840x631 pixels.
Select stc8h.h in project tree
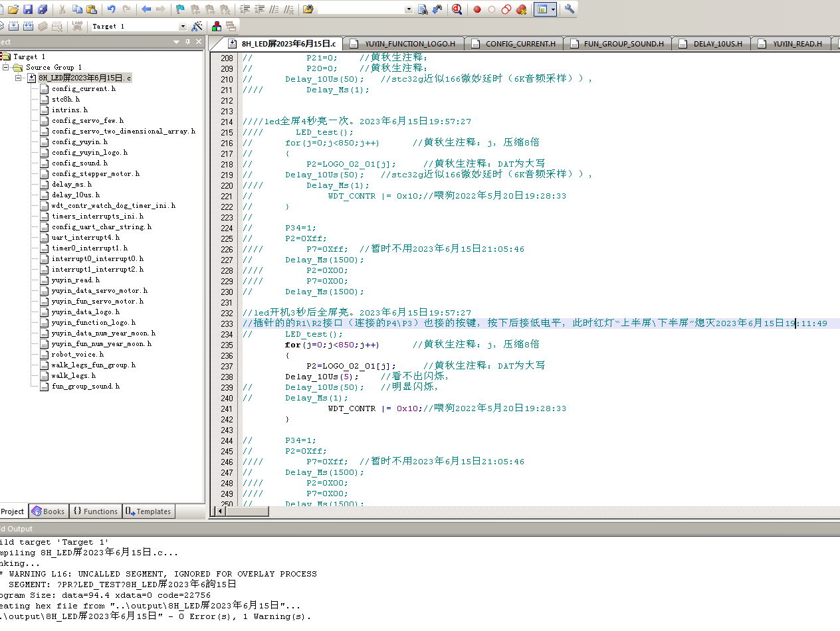[66, 99]
